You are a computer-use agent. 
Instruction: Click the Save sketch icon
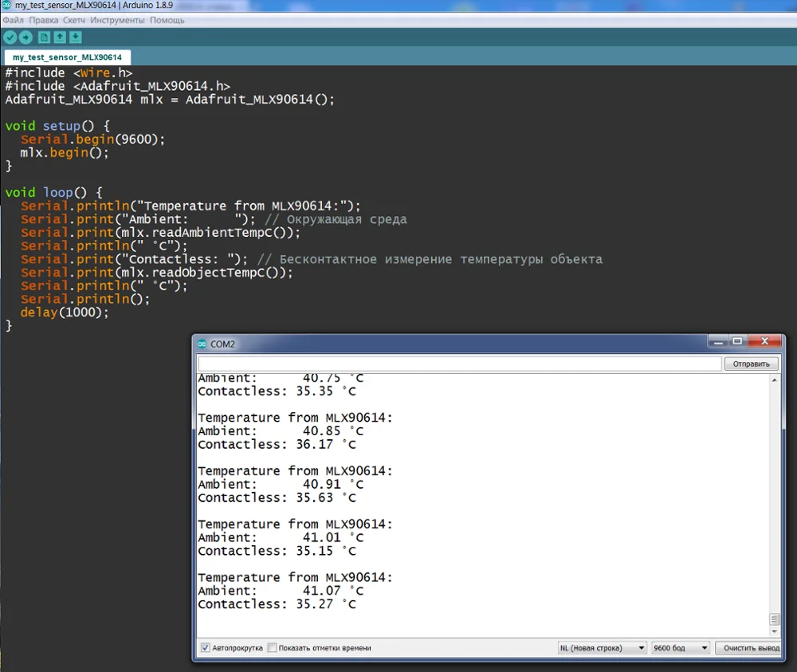(x=75, y=37)
